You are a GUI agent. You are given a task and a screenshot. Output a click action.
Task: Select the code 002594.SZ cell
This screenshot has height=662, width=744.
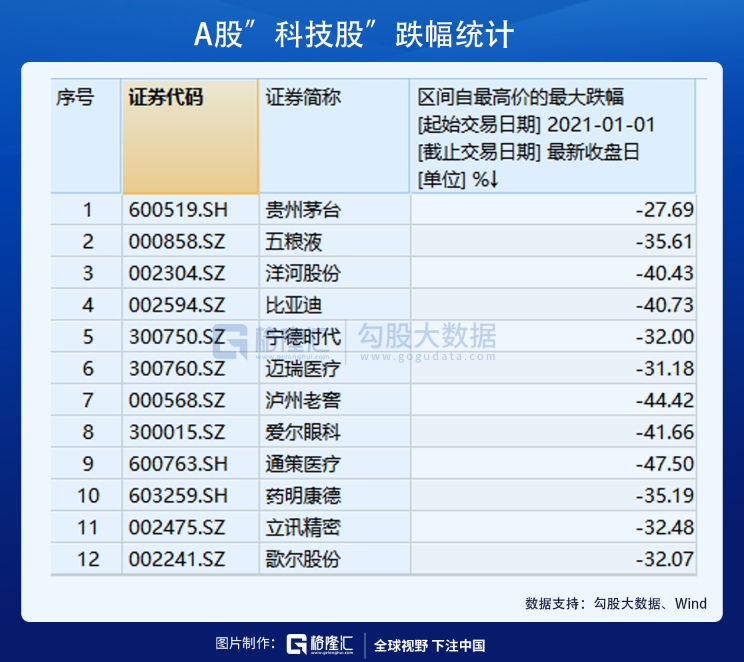tap(190, 305)
